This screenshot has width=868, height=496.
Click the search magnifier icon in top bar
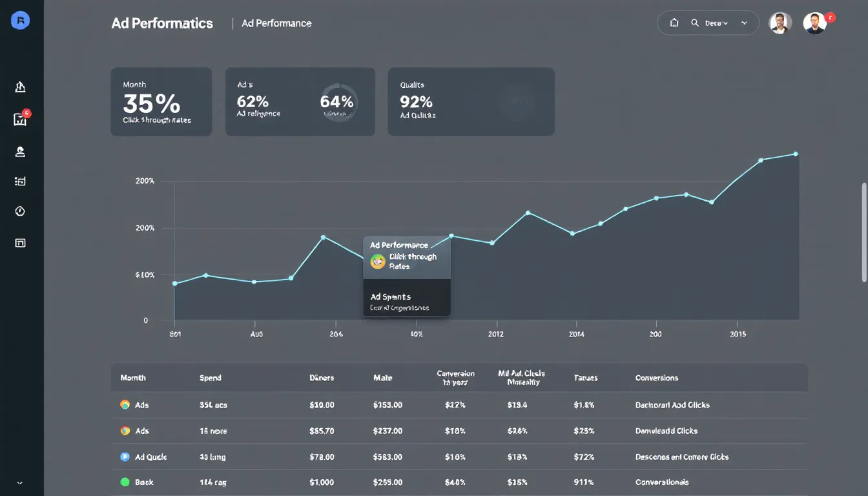pos(695,23)
